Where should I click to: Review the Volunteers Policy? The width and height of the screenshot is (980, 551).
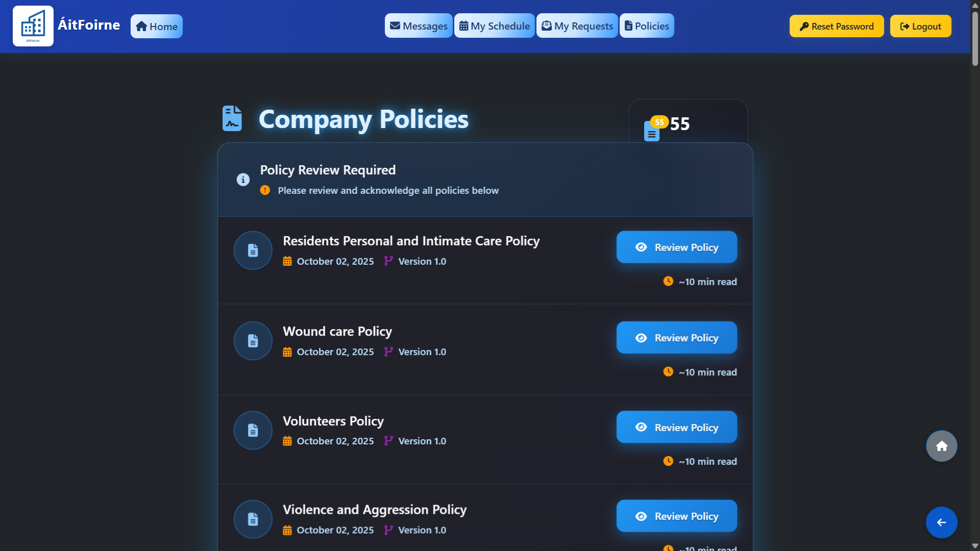pos(676,428)
